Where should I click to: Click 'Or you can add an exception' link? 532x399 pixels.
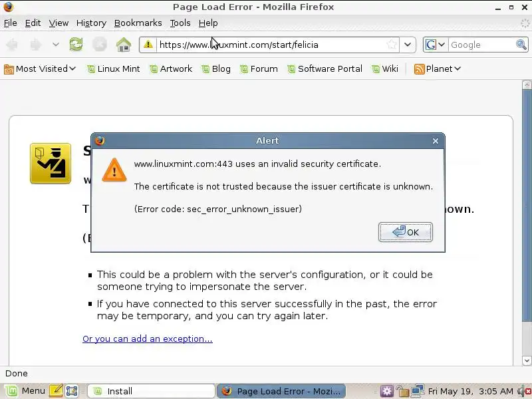tap(147, 338)
